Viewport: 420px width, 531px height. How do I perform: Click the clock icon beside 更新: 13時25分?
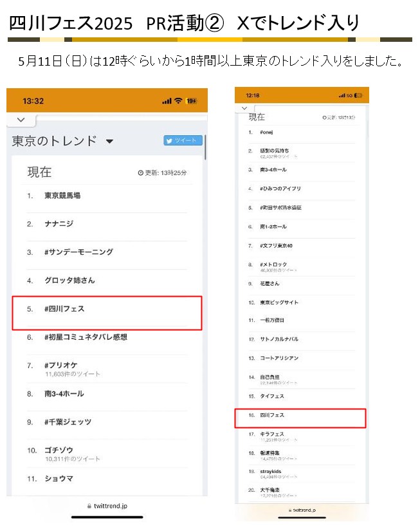(140, 173)
